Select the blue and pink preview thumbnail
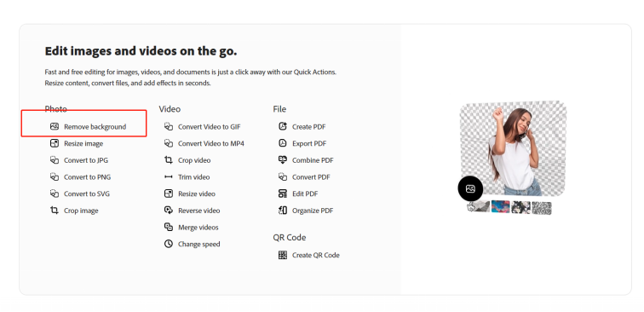The image size is (644, 312). (x=500, y=206)
